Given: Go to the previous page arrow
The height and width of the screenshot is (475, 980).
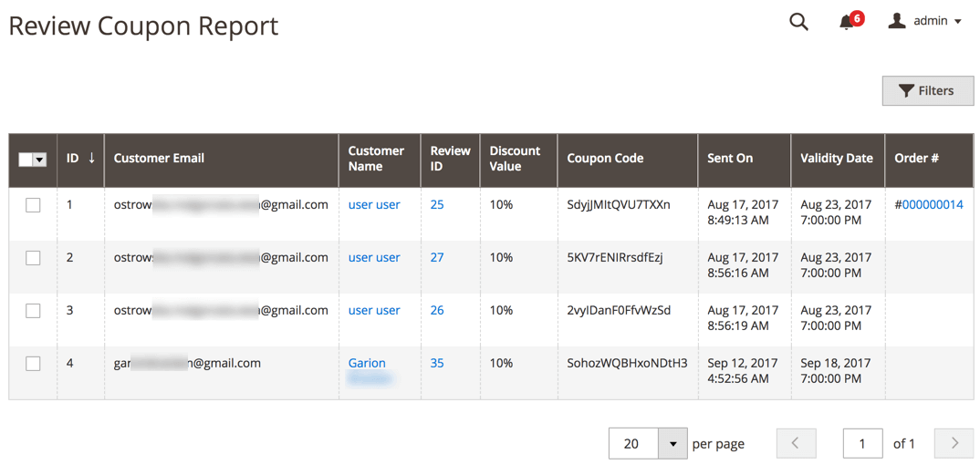Looking at the screenshot, I should click(x=795, y=444).
